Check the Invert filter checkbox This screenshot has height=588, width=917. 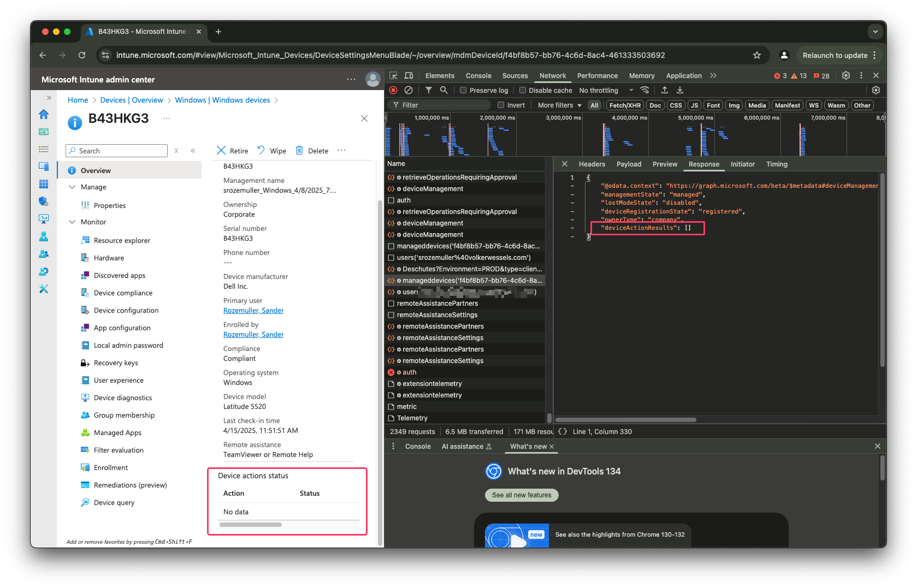pyautogui.click(x=501, y=105)
